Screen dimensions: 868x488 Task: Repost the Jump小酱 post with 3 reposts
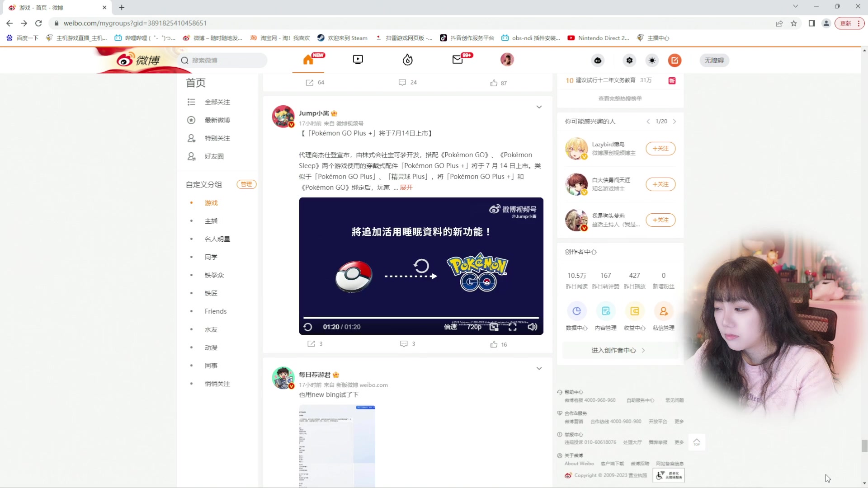click(315, 344)
